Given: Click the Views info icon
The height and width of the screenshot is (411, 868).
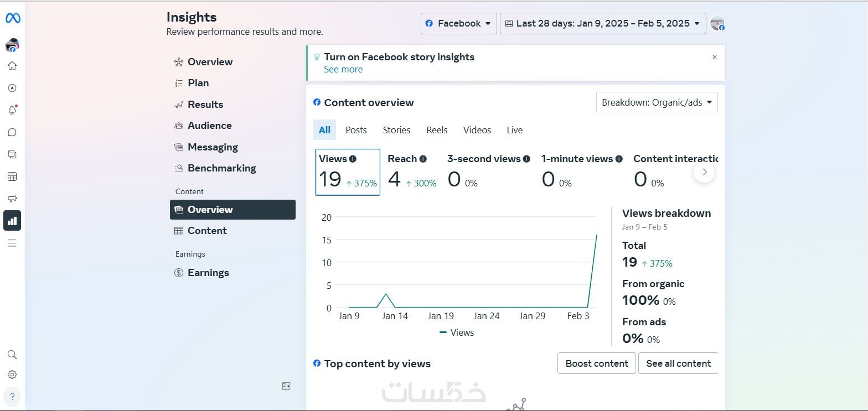Looking at the screenshot, I should (353, 159).
